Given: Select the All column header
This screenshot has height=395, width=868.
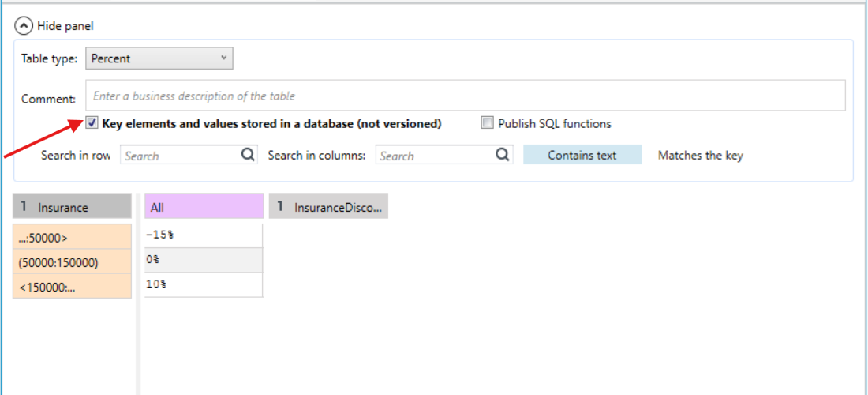Looking at the screenshot, I should click(204, 207).
